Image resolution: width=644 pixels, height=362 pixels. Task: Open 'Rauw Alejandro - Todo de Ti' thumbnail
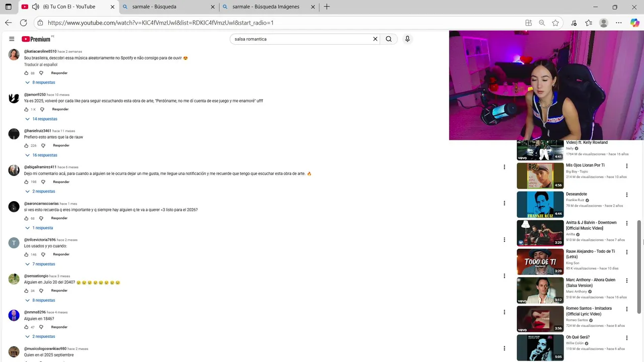coord(540,261)
